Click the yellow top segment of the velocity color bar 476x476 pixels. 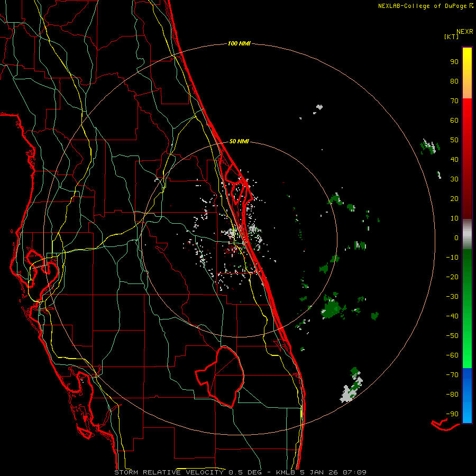click(x=467, y=73)
